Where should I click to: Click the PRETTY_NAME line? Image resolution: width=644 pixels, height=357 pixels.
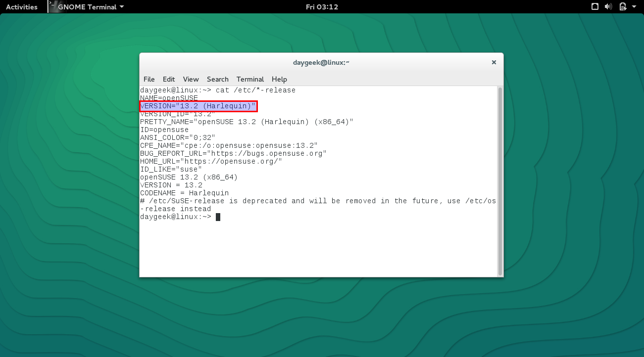(x=247, y=122)
